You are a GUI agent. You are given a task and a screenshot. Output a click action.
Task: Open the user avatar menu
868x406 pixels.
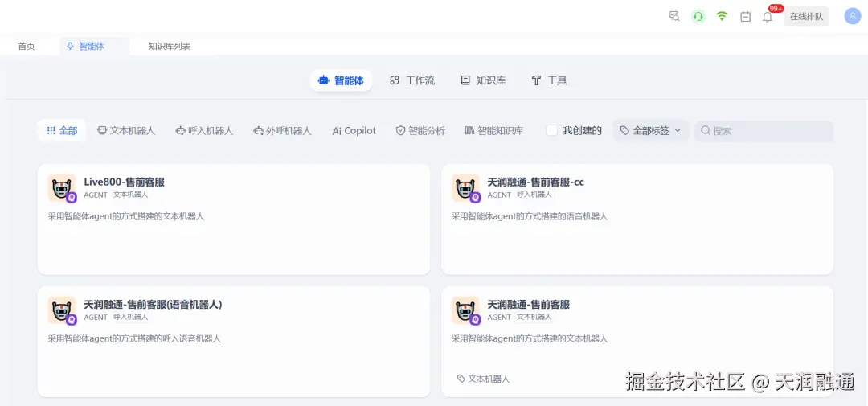tap(853, 16)
